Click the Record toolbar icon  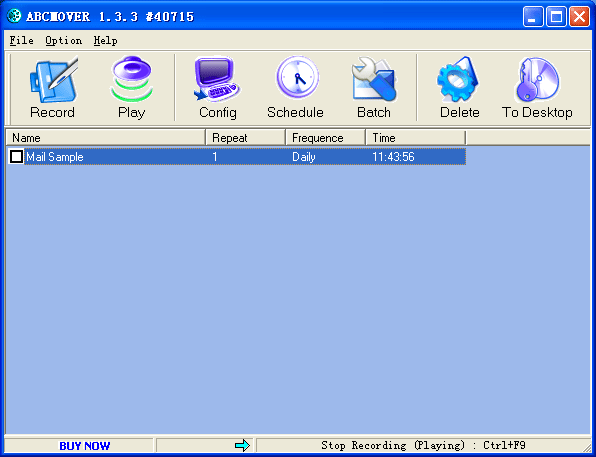click(53, 79)
